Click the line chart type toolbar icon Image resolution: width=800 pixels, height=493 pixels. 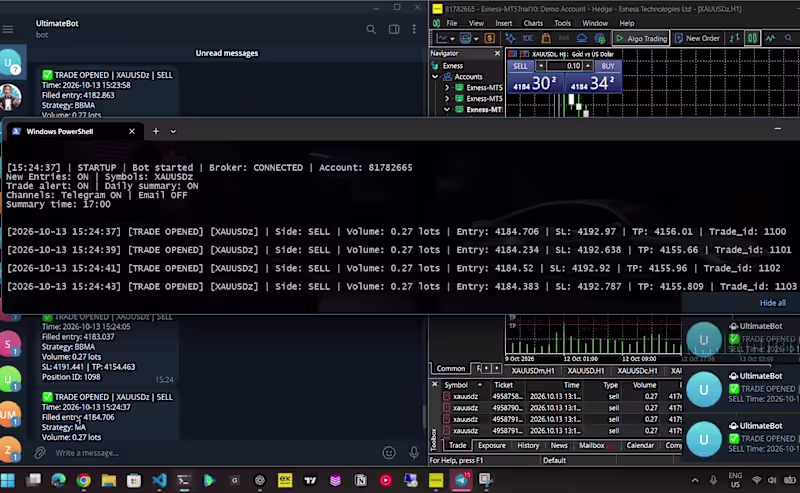coord(442,38)
